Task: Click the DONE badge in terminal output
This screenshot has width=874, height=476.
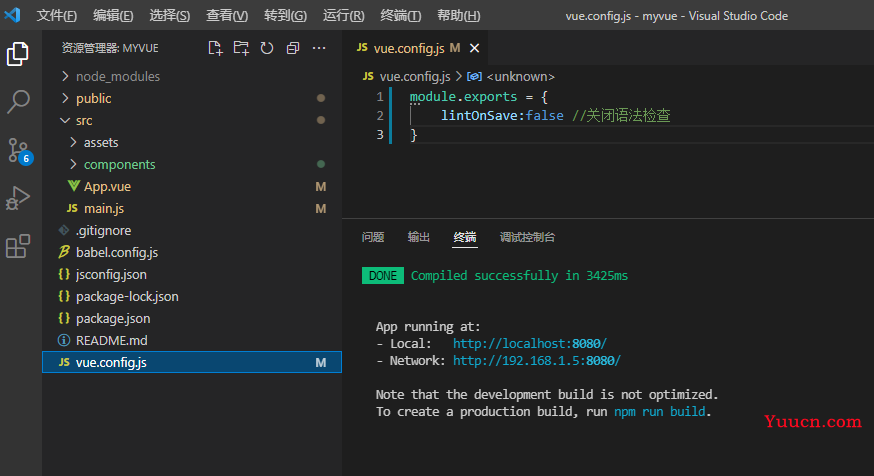Action: (383, 275)
